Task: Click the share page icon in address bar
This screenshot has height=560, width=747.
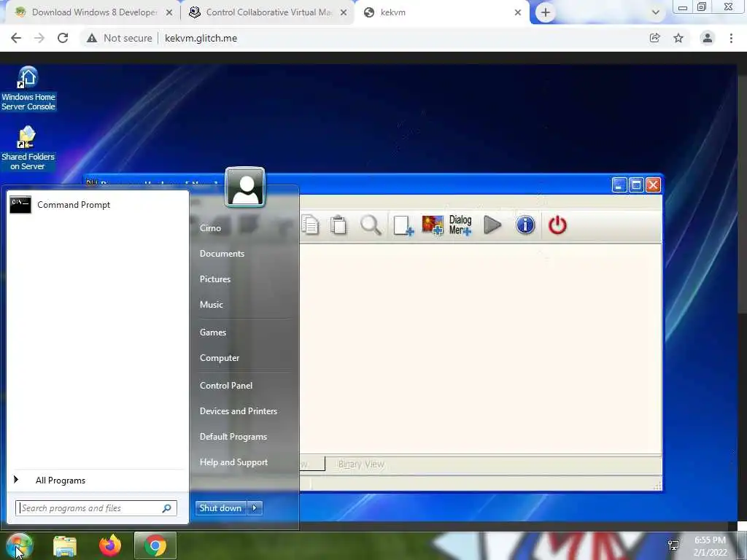Action: pyautogui.click(x=655, y=38)
